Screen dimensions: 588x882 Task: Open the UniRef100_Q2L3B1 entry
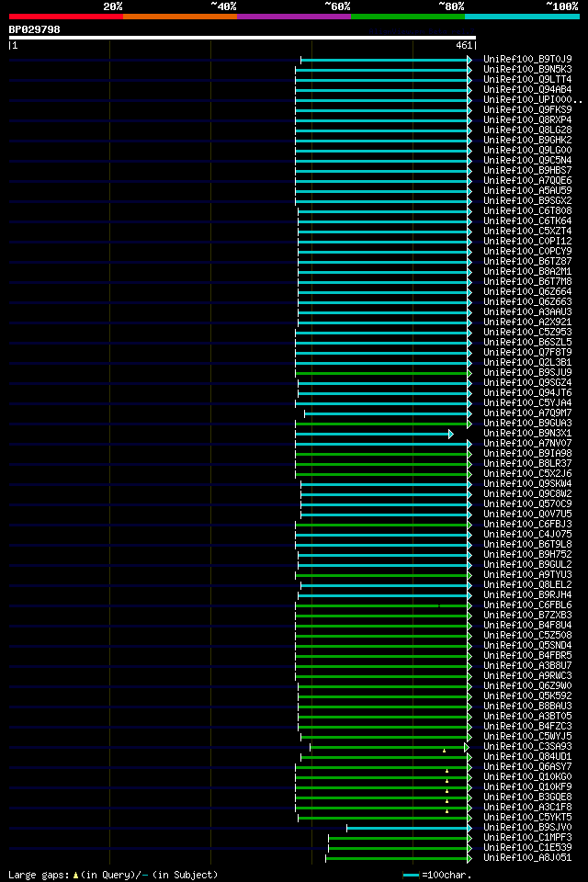point(527,363)
